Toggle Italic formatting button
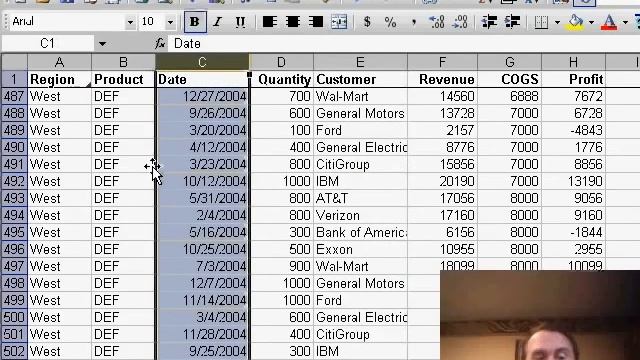The height and width of the screenshot is (360, 640). (218, 22)
